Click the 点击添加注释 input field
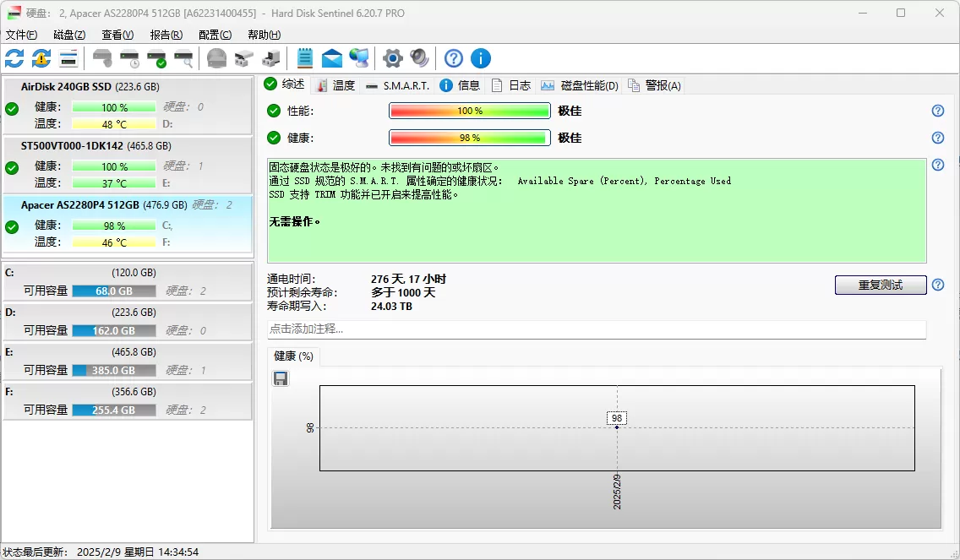Viewport: 960px width, 560px height. [x=592, y=329]
